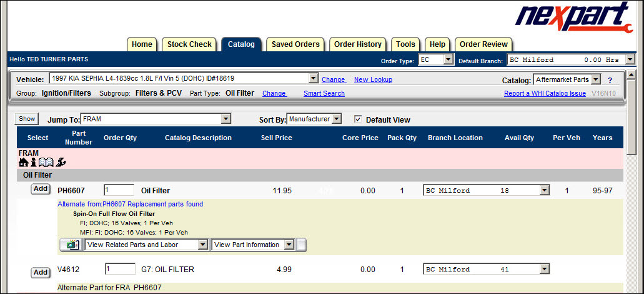
Task: Click the 95-97 years value
Action: coord(602,191)
